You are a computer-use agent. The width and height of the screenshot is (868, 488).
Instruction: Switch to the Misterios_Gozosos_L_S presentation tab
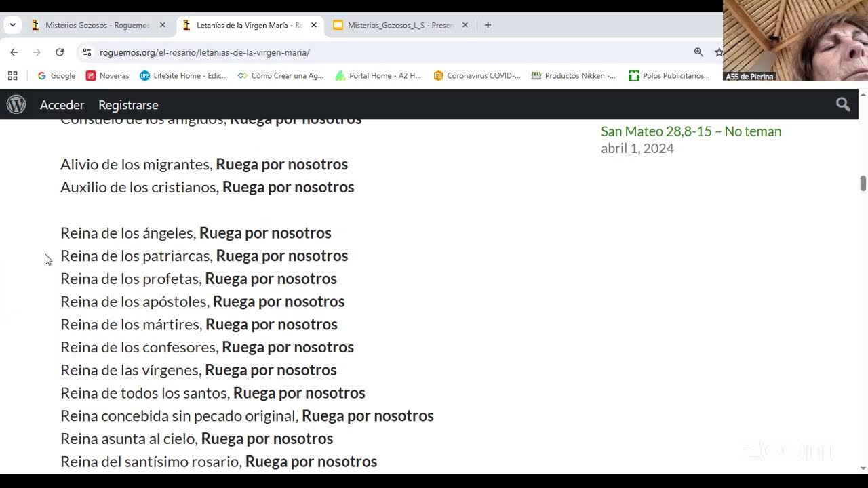point(399,25)
